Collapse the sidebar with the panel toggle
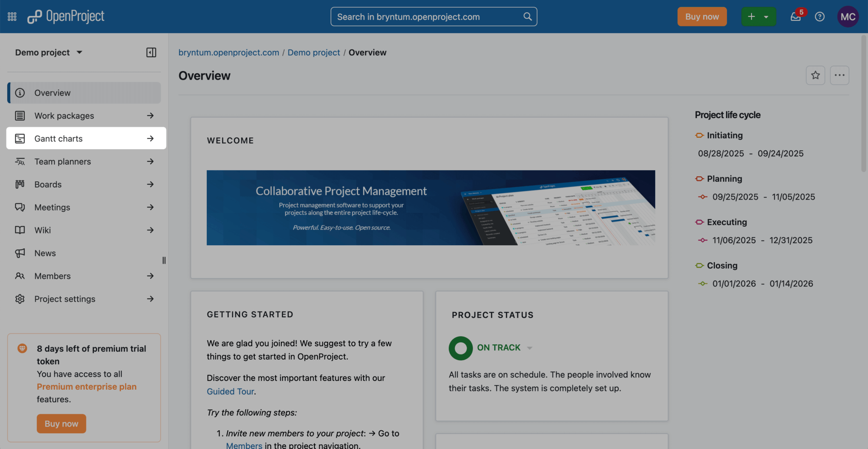 coord(151,53)
